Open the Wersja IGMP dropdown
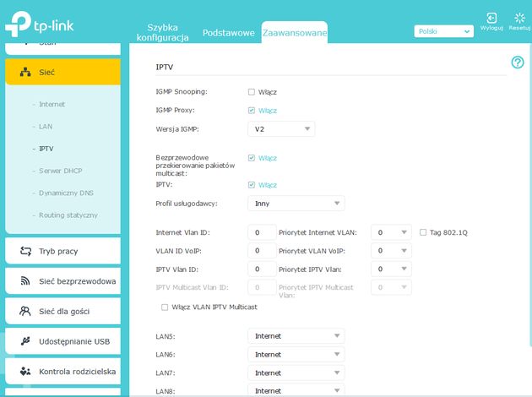Viewport: 532px width, 397px height. (281, 129)
